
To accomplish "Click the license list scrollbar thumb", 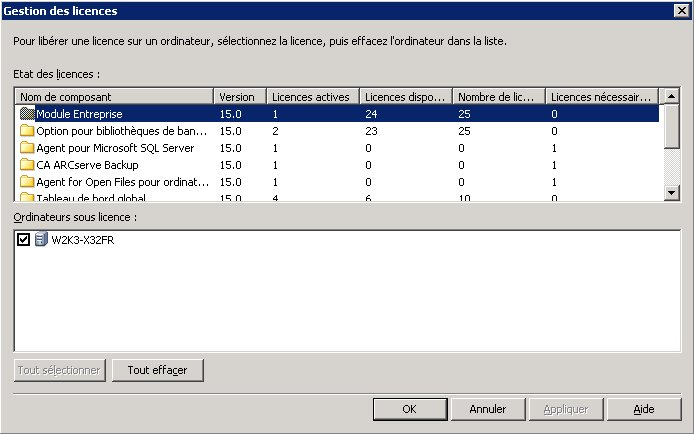I will pos(671,126).
